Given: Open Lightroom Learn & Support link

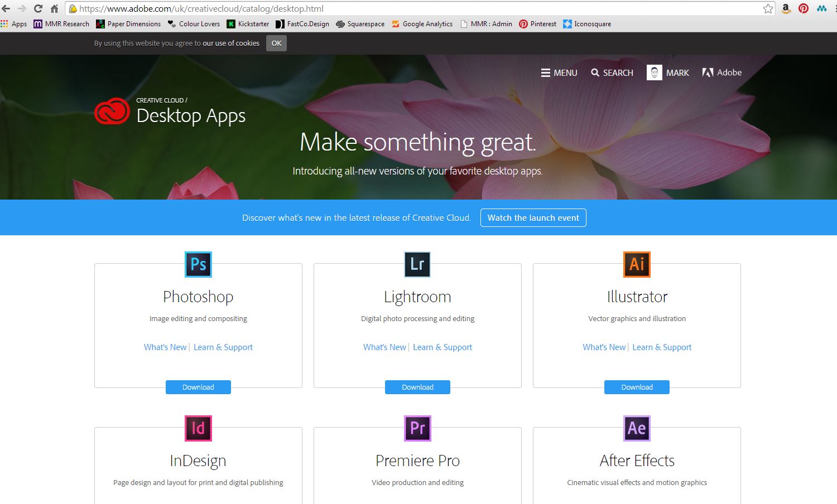Looking at the screenshot, I should 442,347.
